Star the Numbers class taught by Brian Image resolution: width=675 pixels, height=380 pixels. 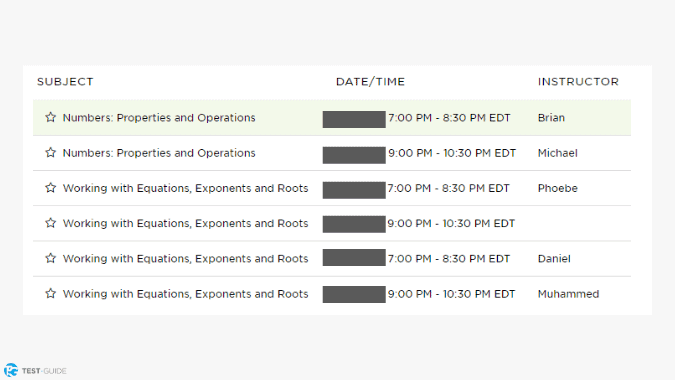pos(50,117)
